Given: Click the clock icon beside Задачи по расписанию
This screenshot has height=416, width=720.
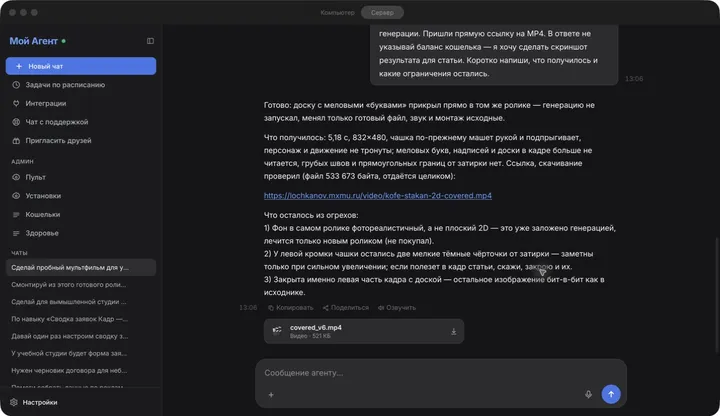Looking at the screenshot, I should [16, 85].
